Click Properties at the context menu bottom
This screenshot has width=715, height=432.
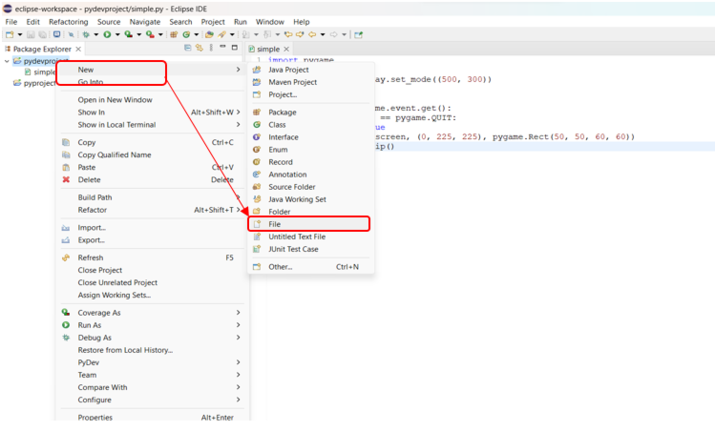95,417
